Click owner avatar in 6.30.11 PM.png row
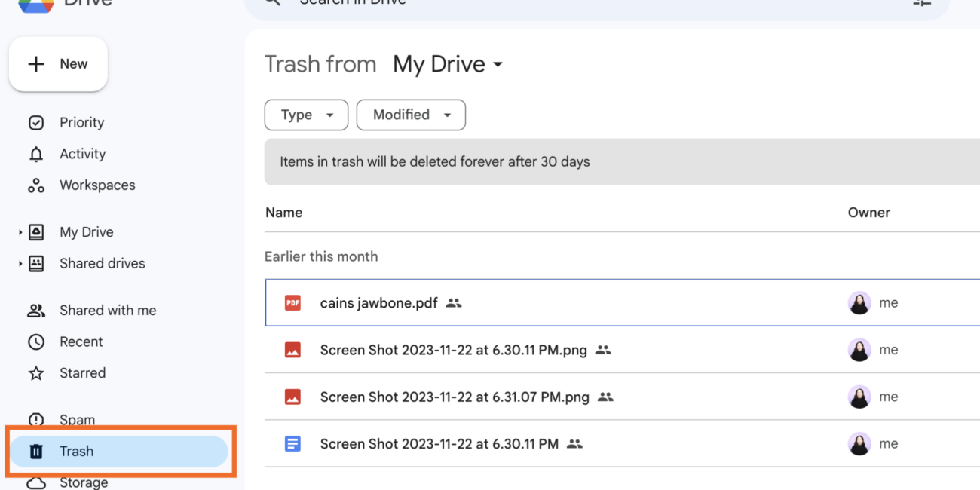Screen dimensions: 980x490 [x=859, y=350]
